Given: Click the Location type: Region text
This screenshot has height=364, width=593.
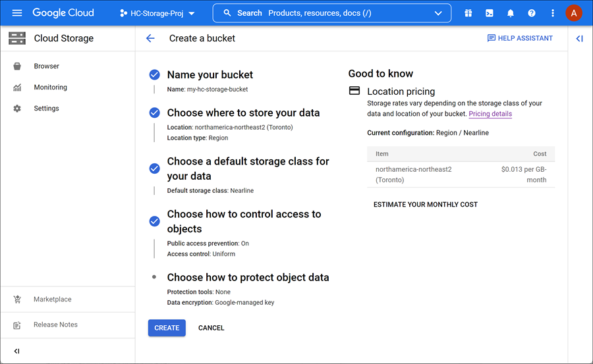Looking at the screenshot, I should [x=198, y=138].
